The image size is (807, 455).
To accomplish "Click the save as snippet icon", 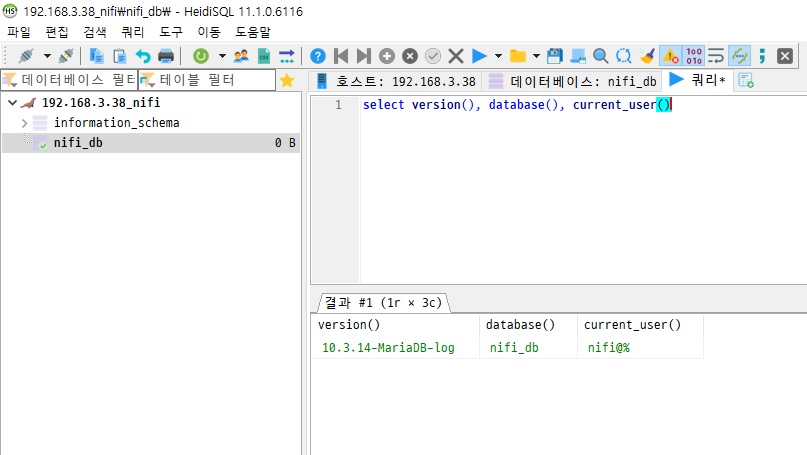I will click(577, 56).
